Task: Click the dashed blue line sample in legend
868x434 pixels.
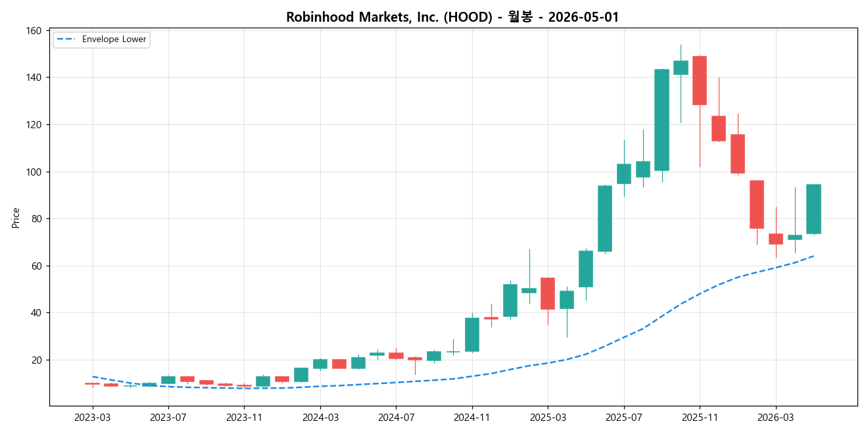Action: tap(66, 39)
